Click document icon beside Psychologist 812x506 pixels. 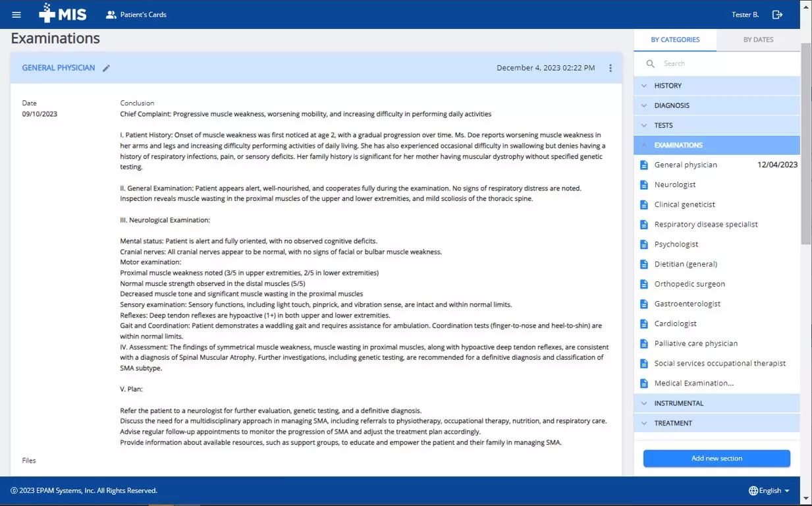[x=644, y=244]
